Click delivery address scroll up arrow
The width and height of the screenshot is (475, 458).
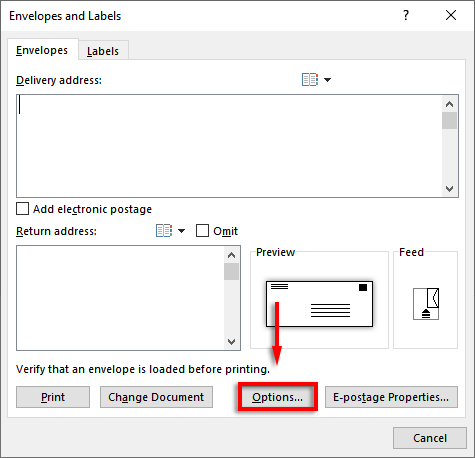coord(449,104)
